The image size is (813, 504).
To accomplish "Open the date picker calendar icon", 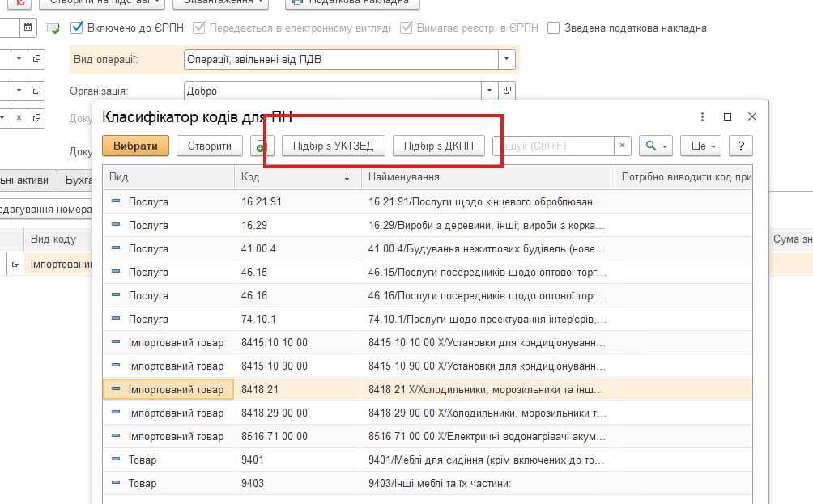I will (x=28, y=28).
